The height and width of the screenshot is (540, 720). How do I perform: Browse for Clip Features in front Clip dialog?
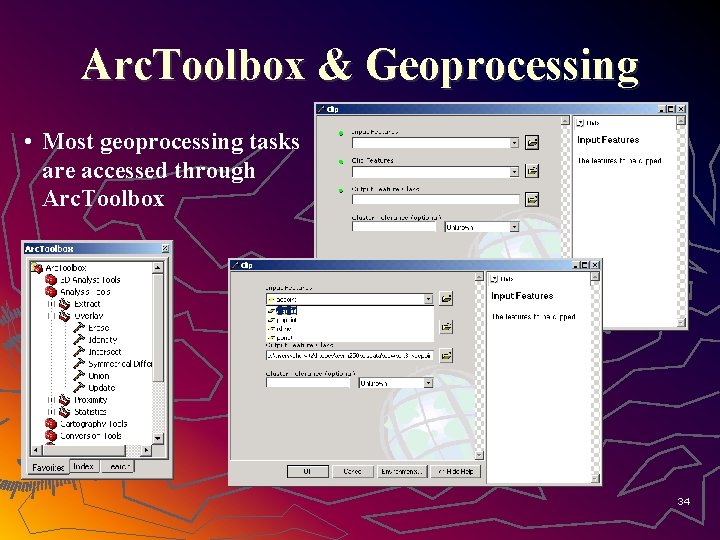[x=446, y=327]
